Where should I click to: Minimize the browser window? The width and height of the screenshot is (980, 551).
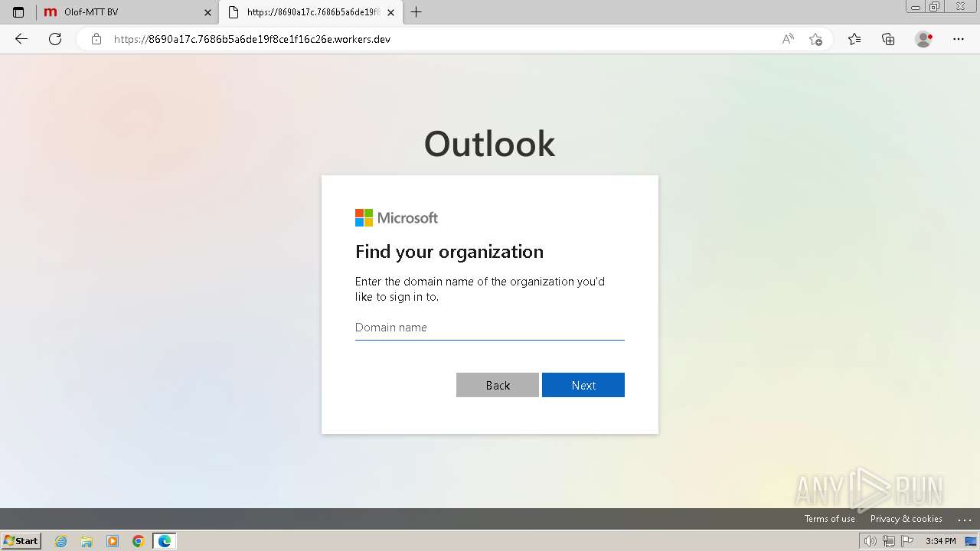915,7
